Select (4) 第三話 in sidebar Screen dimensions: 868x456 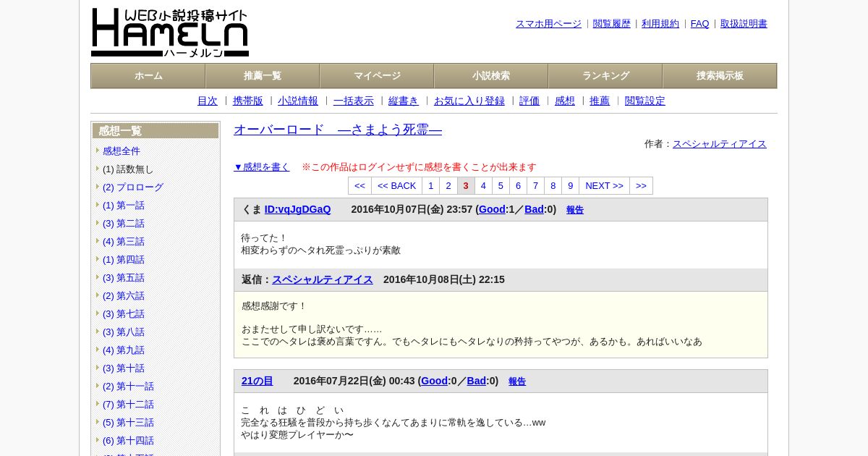coord(124,242)
